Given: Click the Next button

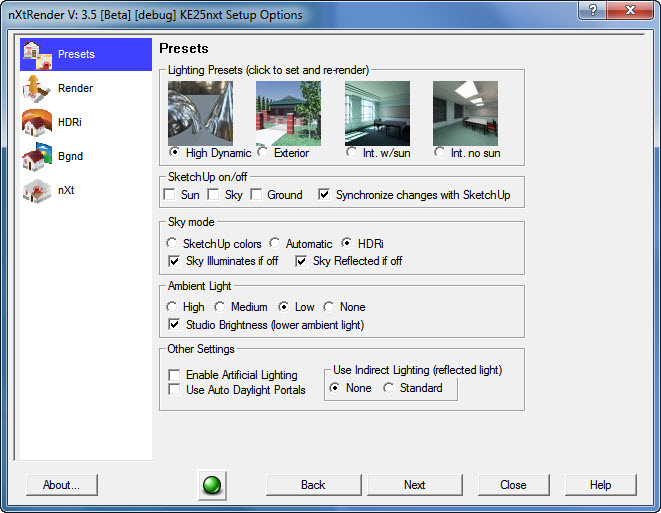Looking at the screenshot, I should click(415, 485).
